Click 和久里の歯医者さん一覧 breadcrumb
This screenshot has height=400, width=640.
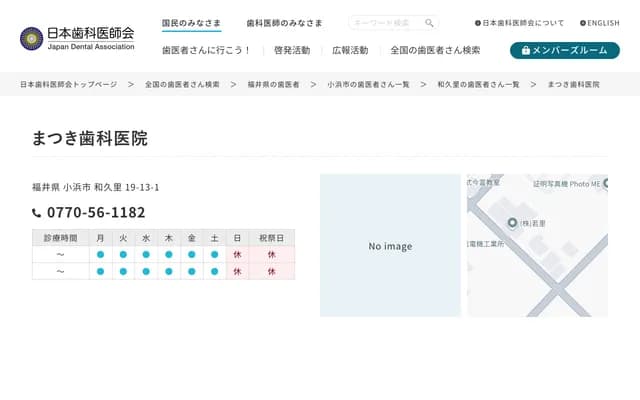tap(478, 85)
